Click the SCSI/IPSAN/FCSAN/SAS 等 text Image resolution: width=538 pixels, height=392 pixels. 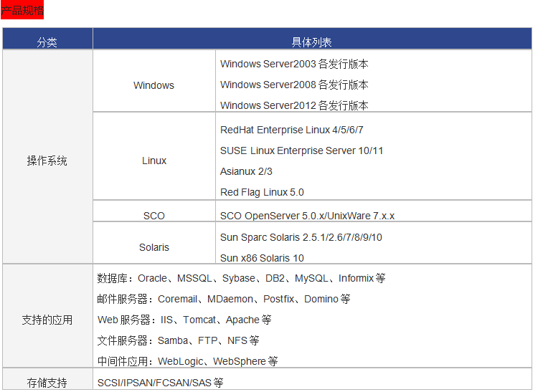pyautogui.click(x=160, y=383)
